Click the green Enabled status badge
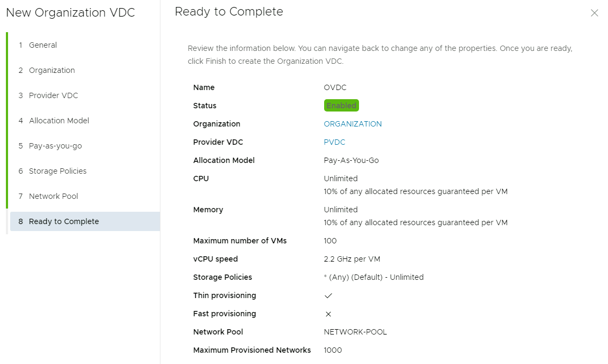608x364 pixels. click(x=341, y=106)
